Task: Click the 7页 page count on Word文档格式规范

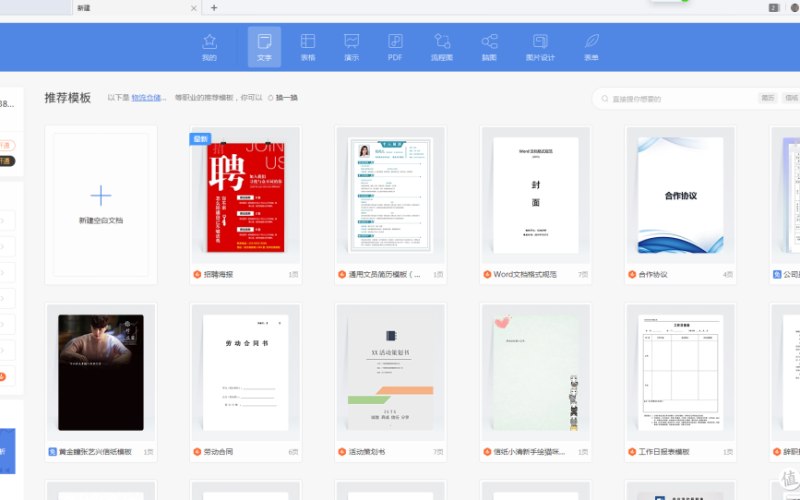Action: pyautogui.click(x=583, y=274)
